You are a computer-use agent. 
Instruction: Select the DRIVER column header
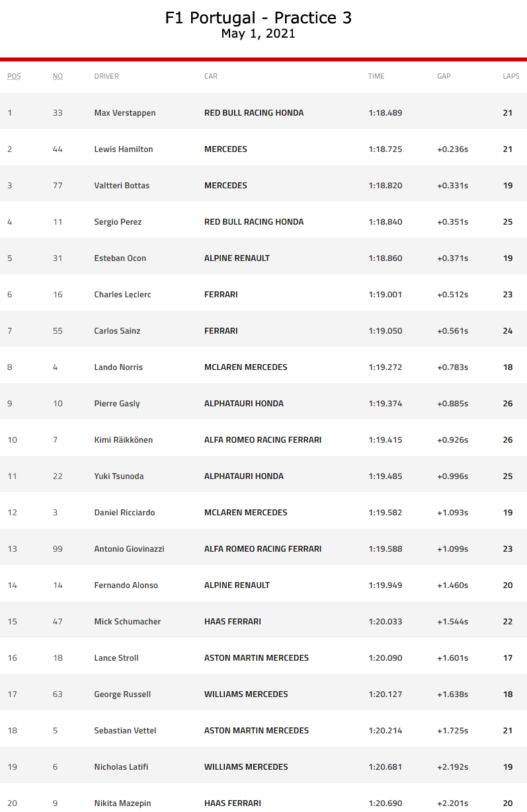(x=106, y=76)
